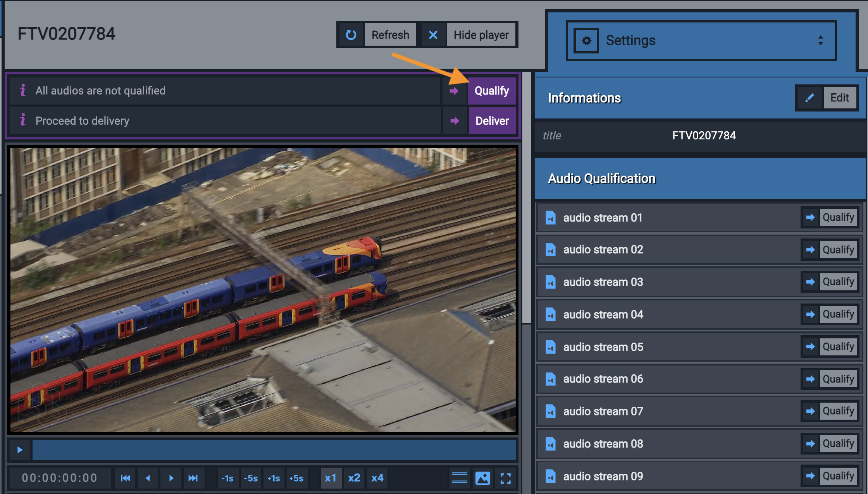Set playback speed to x2
This screenshot has width=868, height=494.
pos(354,478)
